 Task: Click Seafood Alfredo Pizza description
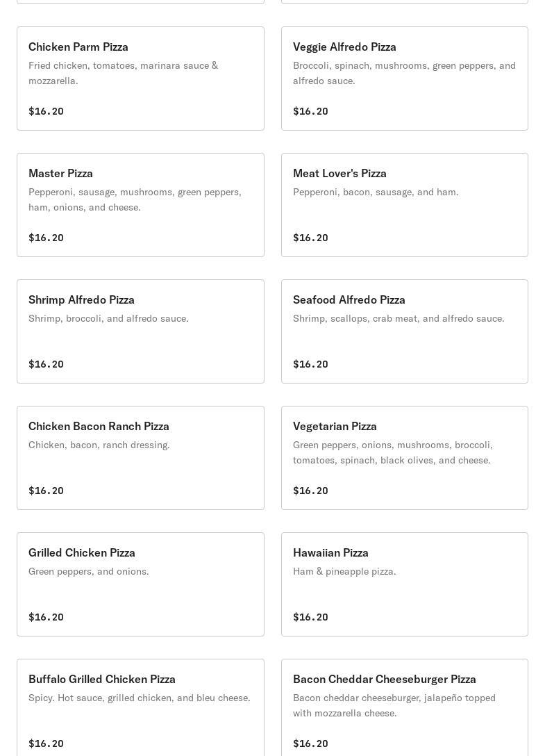pyautogui.click(x=399, y=318)
